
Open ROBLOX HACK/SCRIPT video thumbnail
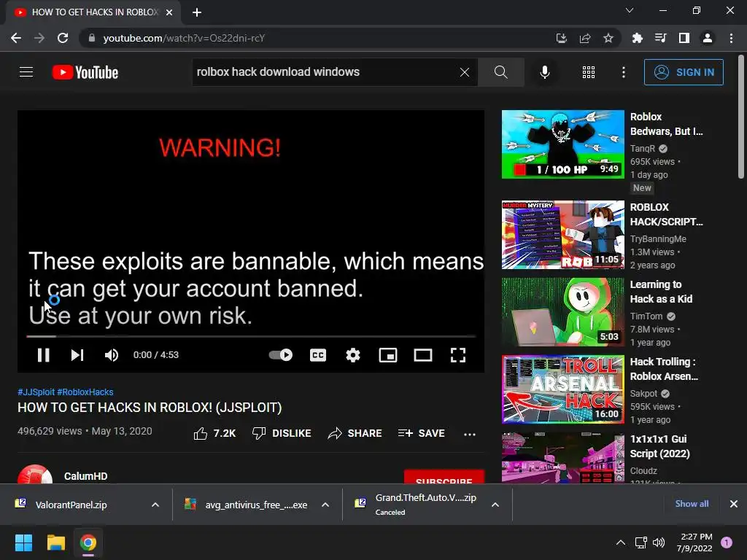(x=562, y=235)
